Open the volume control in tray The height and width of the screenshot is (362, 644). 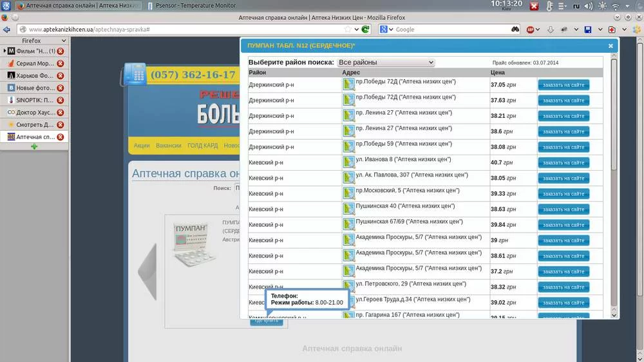coord(589,6)
